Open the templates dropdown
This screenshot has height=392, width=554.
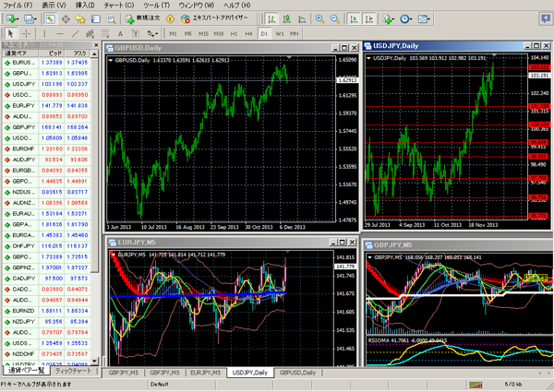(x=424, y=18)
